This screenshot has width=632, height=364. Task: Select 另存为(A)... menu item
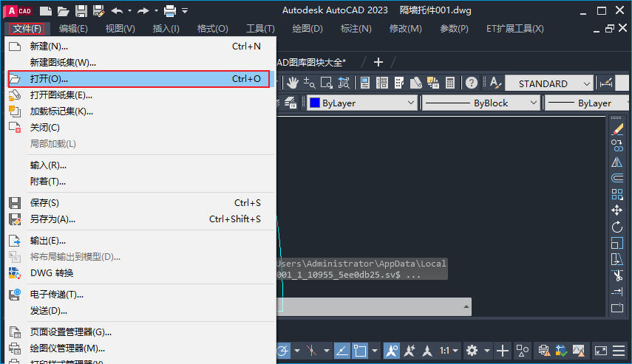[140, 219]
